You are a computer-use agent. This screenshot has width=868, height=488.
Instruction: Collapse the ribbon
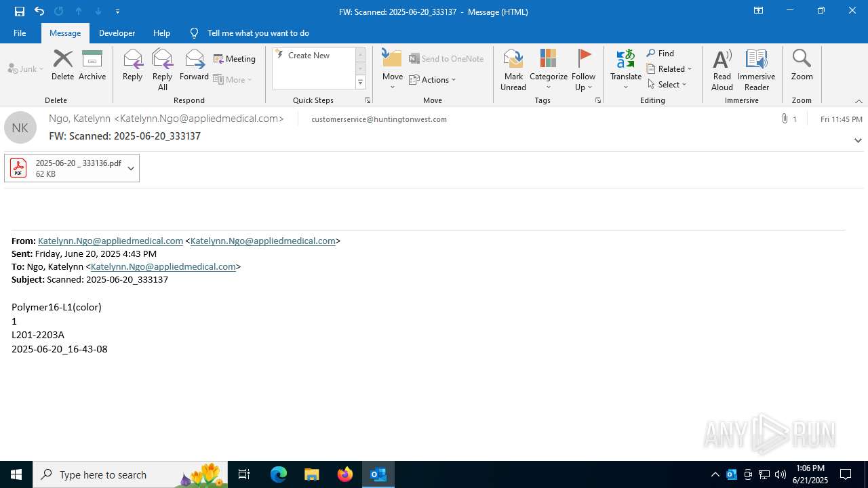pyautogui.click(x=859, y=101)
